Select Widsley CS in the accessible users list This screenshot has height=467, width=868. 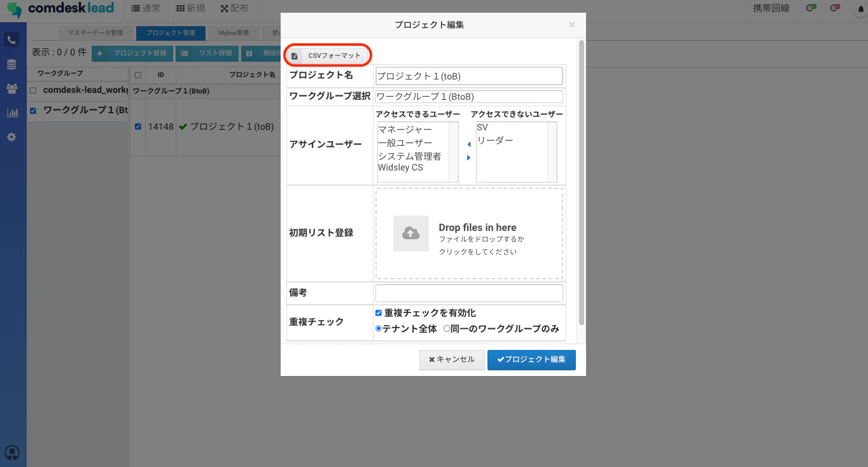[400, 168]
